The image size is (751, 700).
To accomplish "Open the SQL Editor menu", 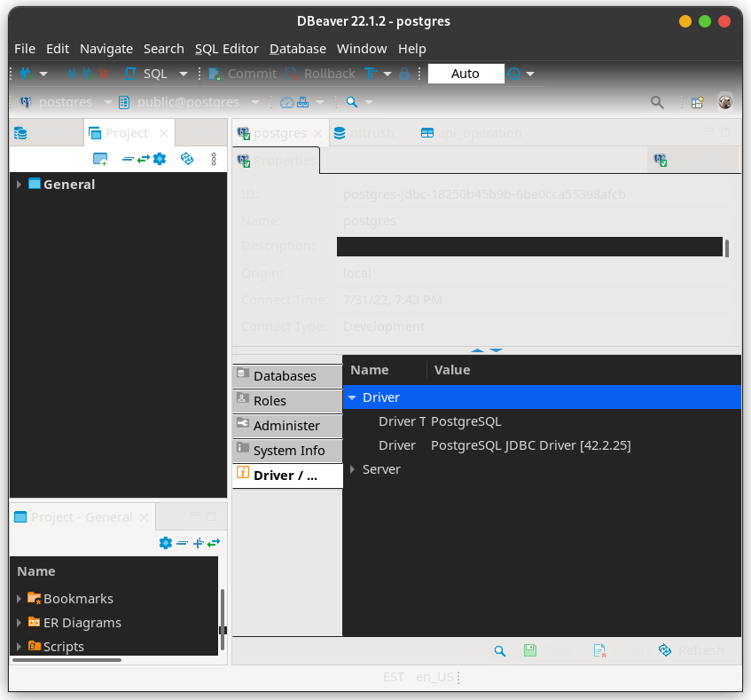I will click(x=227, y=49).
